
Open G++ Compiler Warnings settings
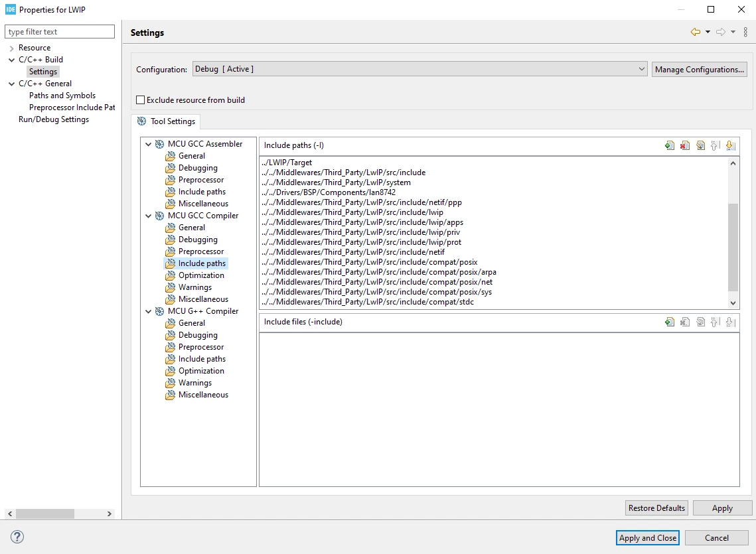[x=194, y=383]
